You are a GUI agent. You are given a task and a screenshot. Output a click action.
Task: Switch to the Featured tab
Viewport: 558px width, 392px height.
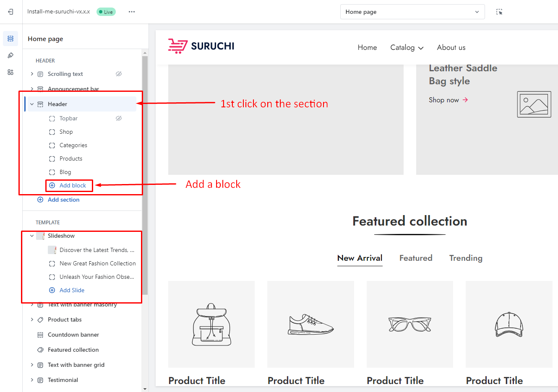click(416, 258)
